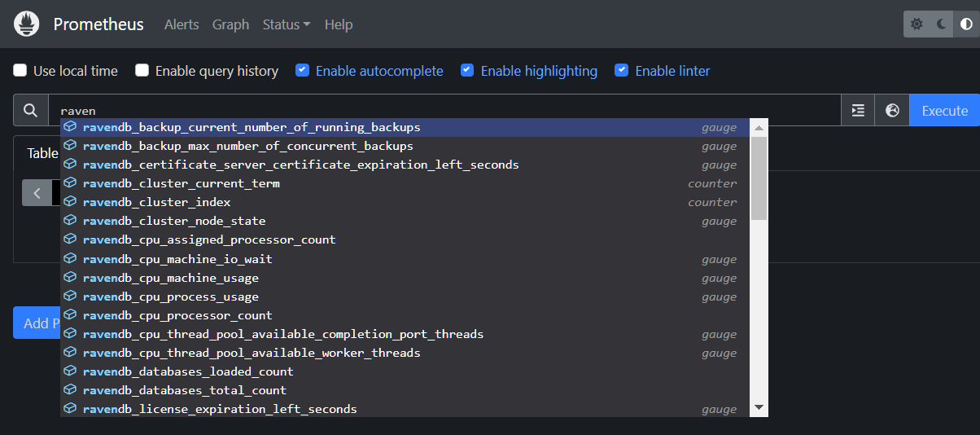Viewport: 980px width, 435px height.
Task: Pick ravendb_cluster_node_state suggestion
Action: coord(405,221)
